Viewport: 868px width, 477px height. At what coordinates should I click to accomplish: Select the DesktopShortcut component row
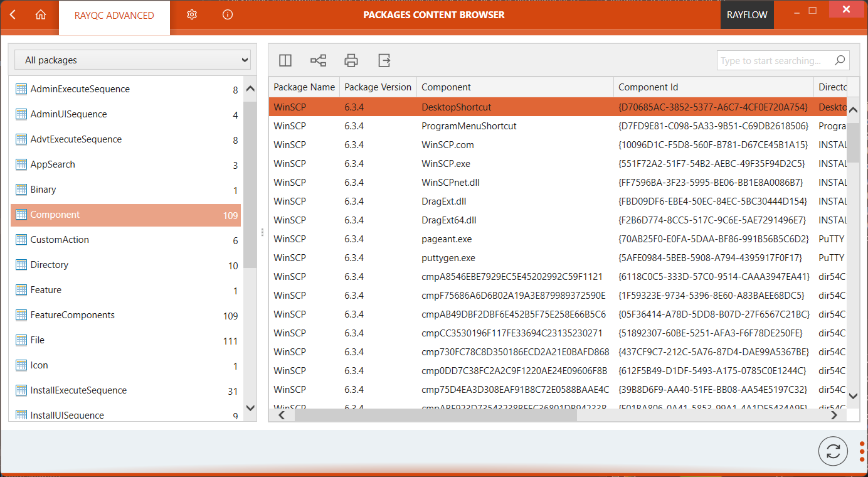pyautogui.click(x=558, y=107)
